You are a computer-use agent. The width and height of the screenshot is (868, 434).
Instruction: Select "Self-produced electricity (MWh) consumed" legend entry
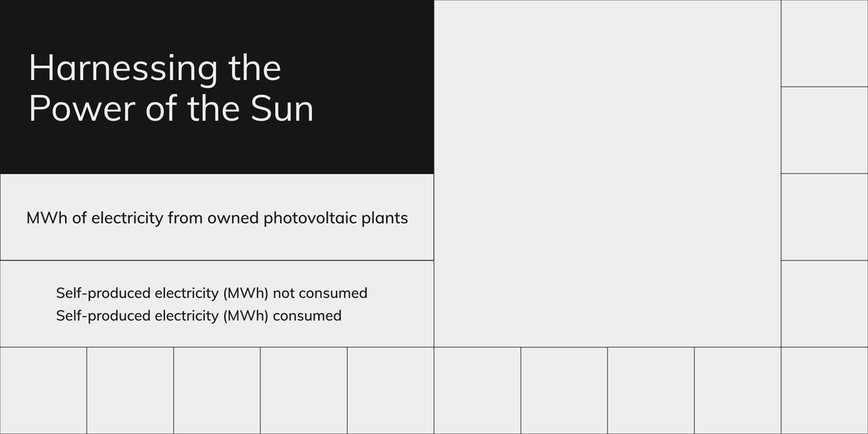pos(199,316)
